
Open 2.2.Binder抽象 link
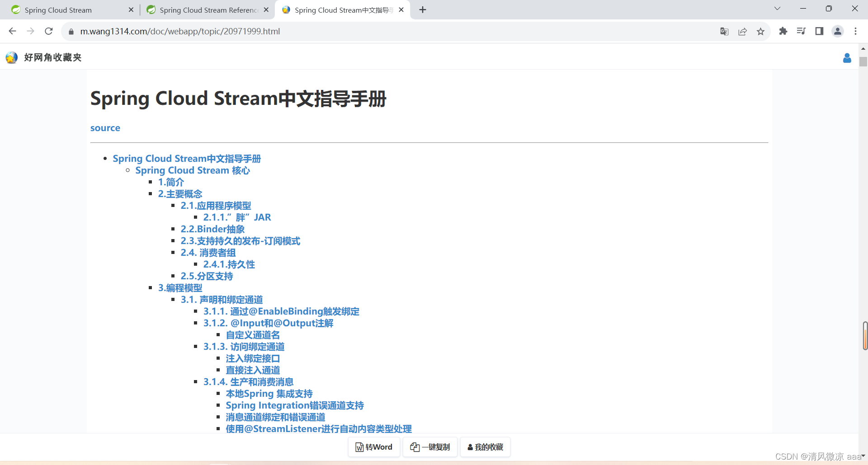point(212,229)
